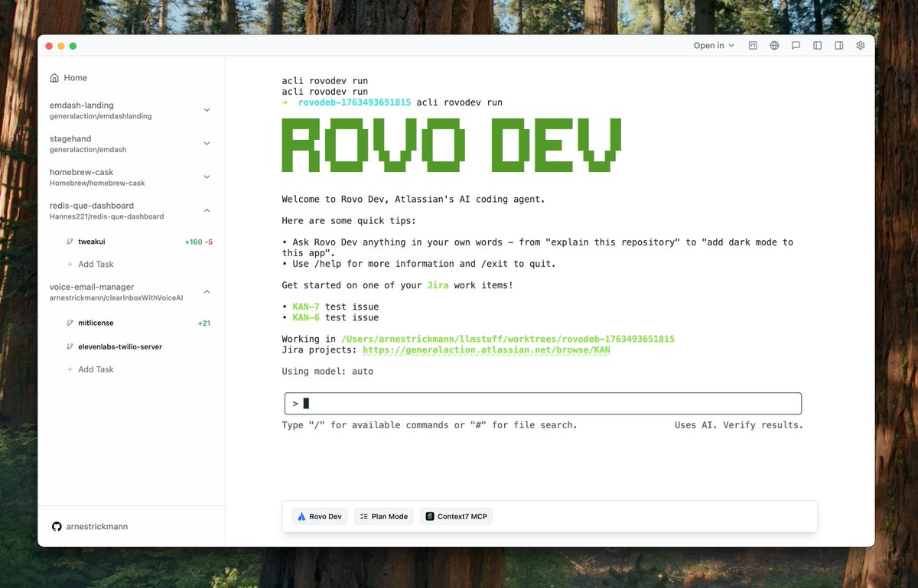Open the kanban board icon in toolbar
The height and width of the screenshot is (588, 918).
coord(753,46)
